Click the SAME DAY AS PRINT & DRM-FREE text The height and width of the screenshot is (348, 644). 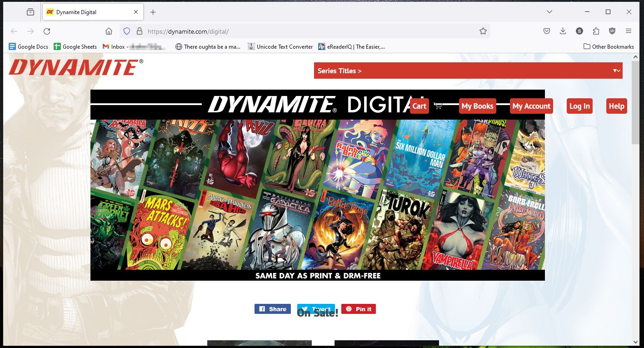pos(318,276)
